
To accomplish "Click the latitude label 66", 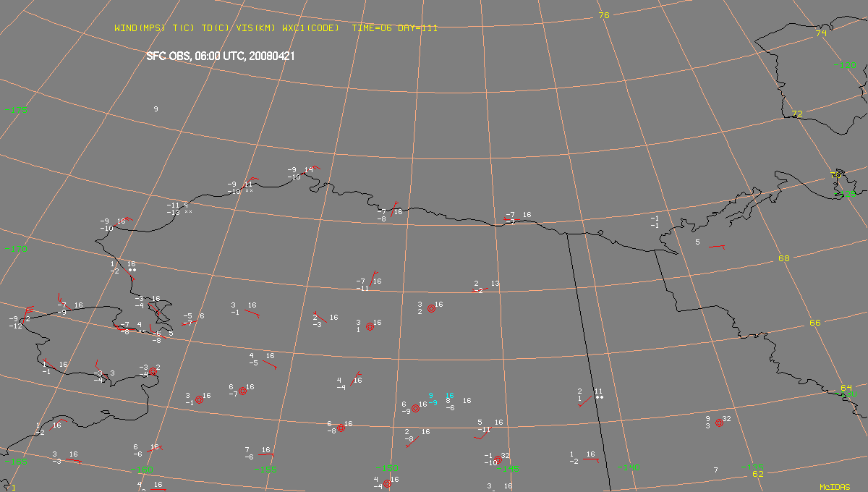I will click(x=815, y=323).
